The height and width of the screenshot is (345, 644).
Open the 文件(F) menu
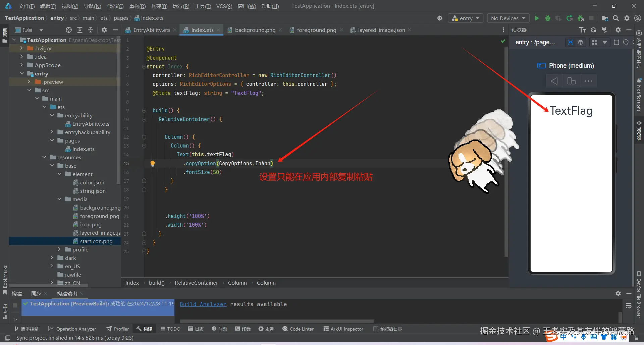pyautogui.click(x=26, y=6)
